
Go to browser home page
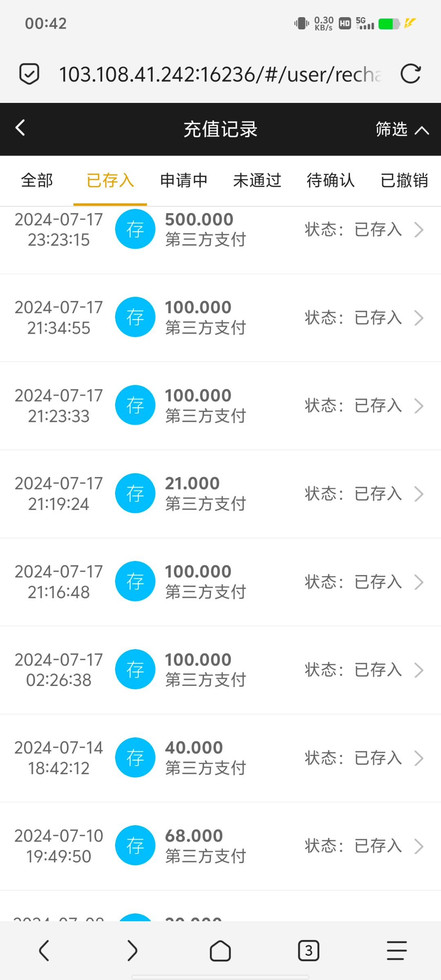point(220,951)
